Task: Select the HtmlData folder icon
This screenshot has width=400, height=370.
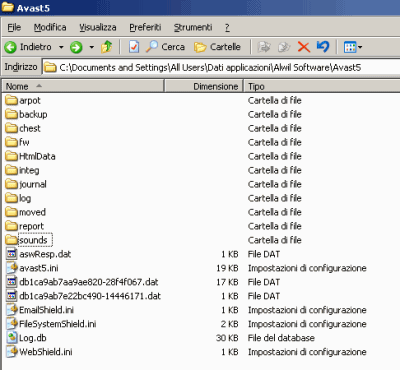Action: [12, 156]
